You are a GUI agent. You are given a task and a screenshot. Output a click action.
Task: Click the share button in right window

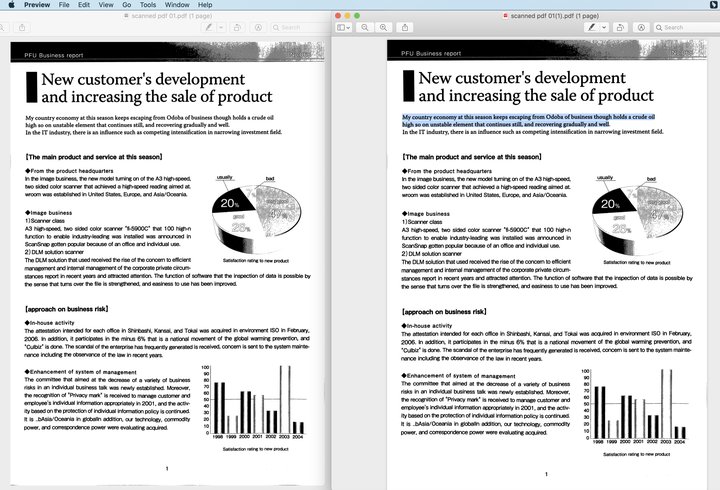[x=405, y=28]
